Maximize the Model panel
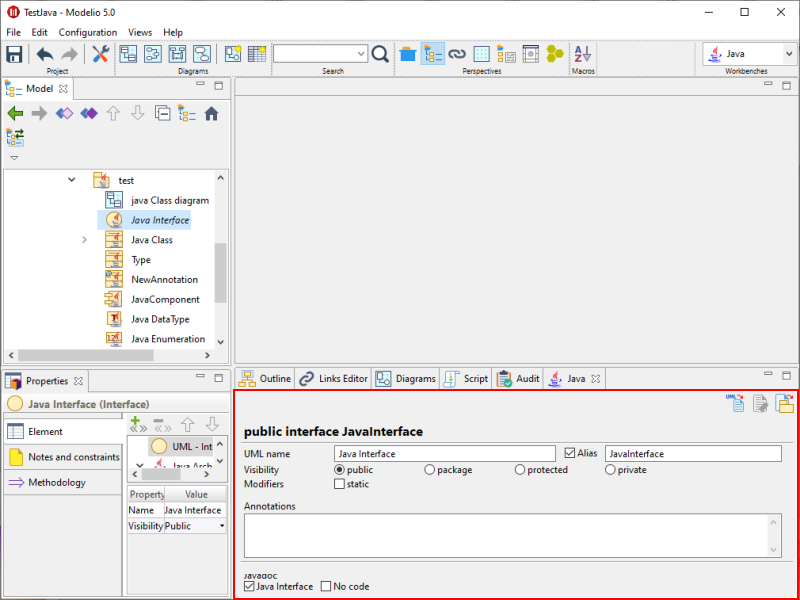Image resolution: width=800 pixels, height=600 pixels. tap(219, 86)
